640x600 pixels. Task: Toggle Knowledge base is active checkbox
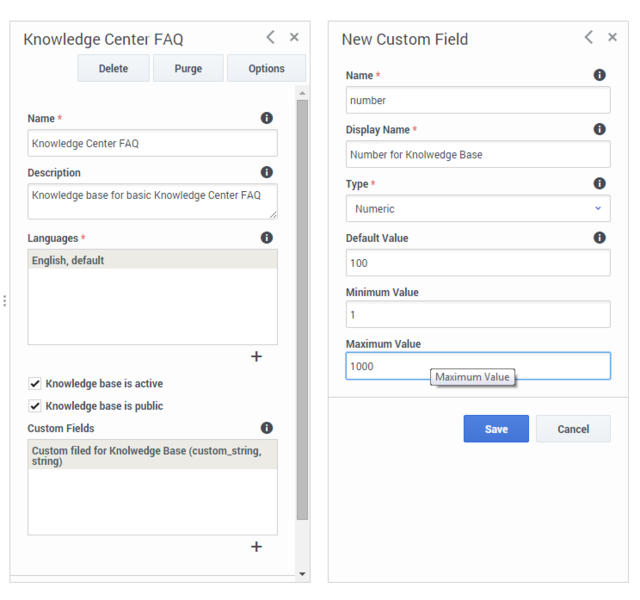pos(35,383)
